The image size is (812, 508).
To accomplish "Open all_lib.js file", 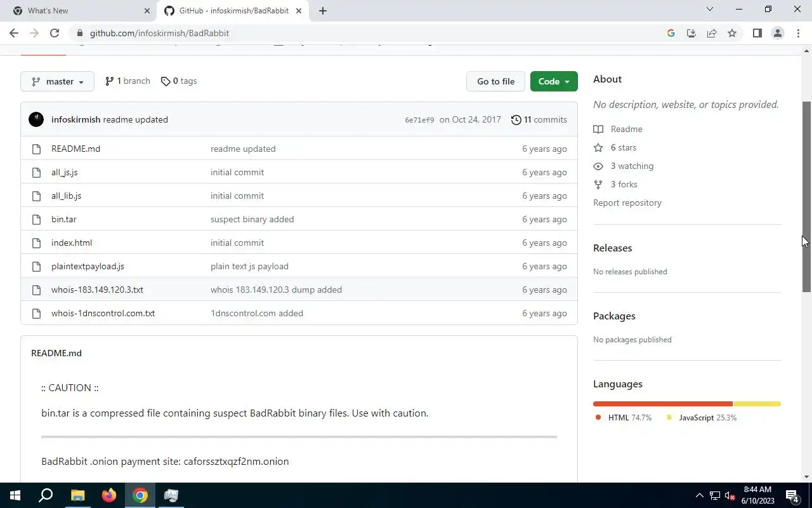I will [66, 196].
